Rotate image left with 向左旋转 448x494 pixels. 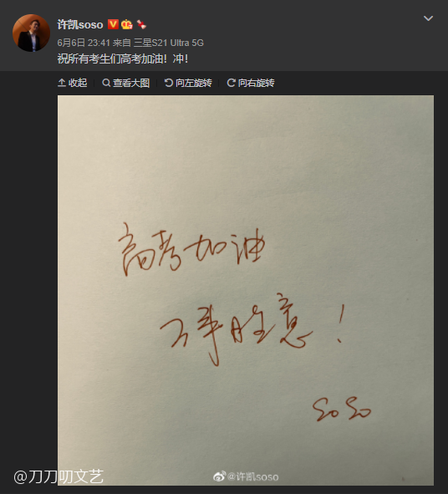click(x=188, y=83)
